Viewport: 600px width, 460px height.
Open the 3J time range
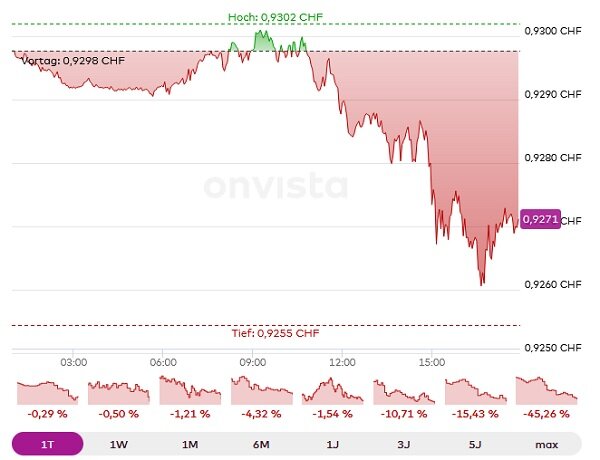[404, 443]
